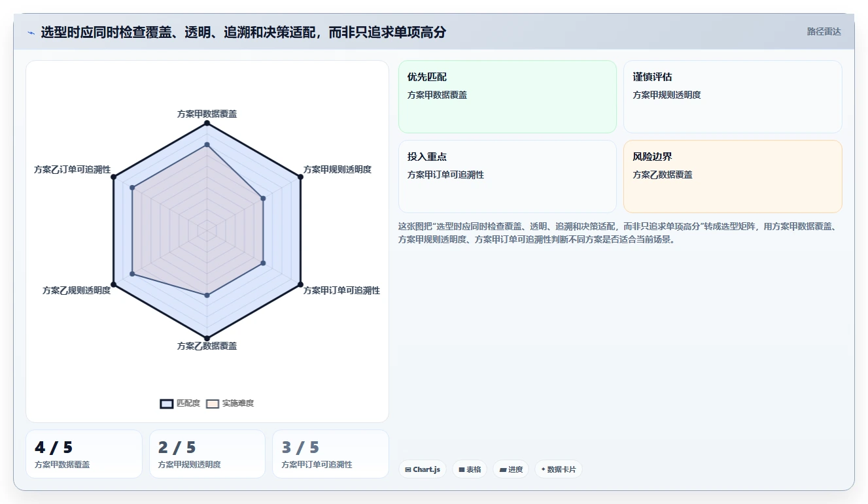Click the icon in Chart.js tag
The width and height of the screenshot is (868, 504).
click(408, 469)
